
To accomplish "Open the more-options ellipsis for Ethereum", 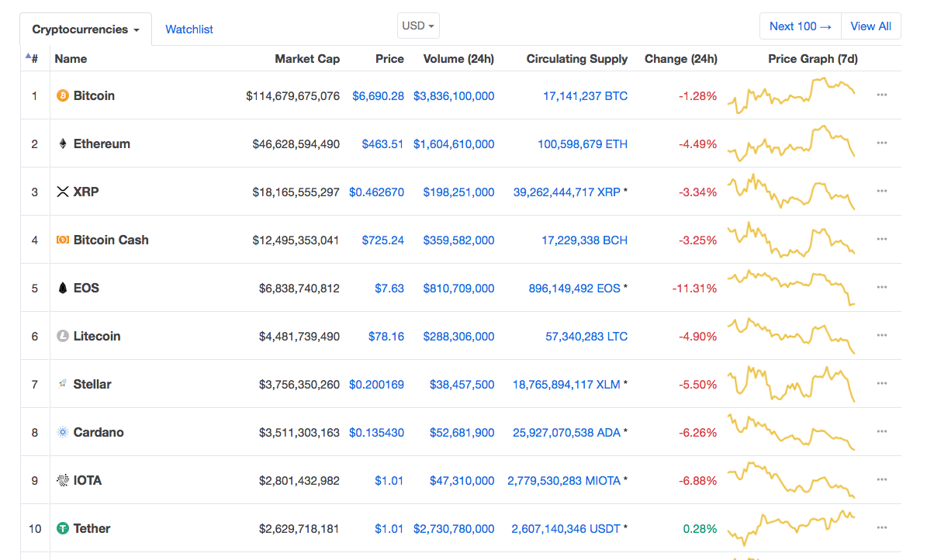I will click(x=881, y=143).
